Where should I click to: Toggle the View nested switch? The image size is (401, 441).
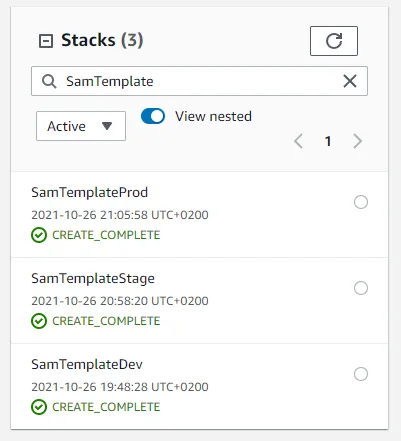153,116
